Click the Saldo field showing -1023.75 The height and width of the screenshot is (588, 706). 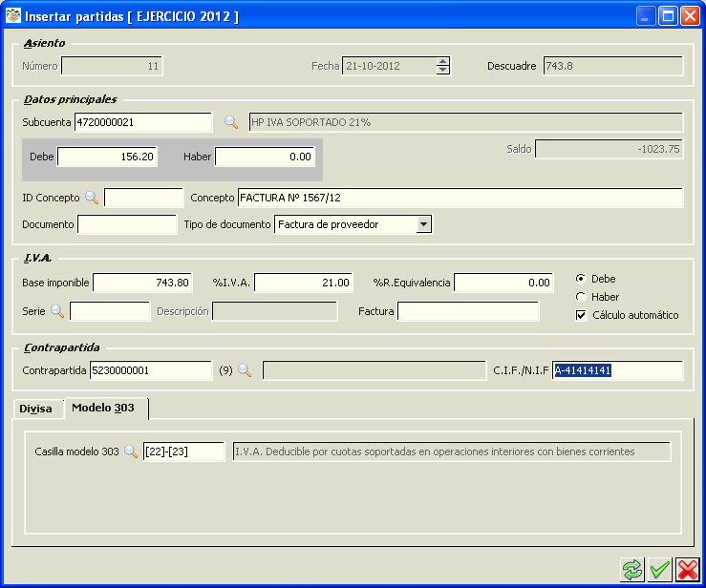[609, 149]
